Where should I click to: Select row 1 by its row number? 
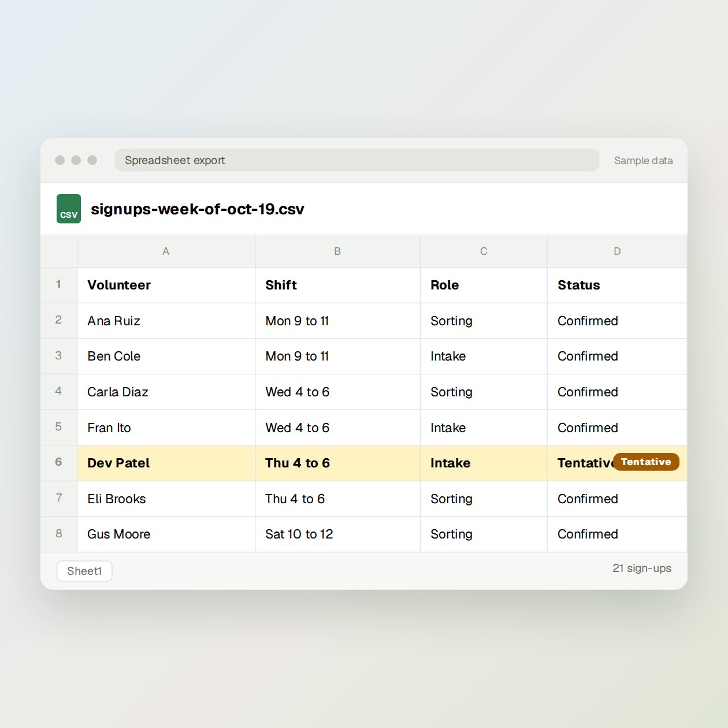pyautogui.click(x=58, y=285)
